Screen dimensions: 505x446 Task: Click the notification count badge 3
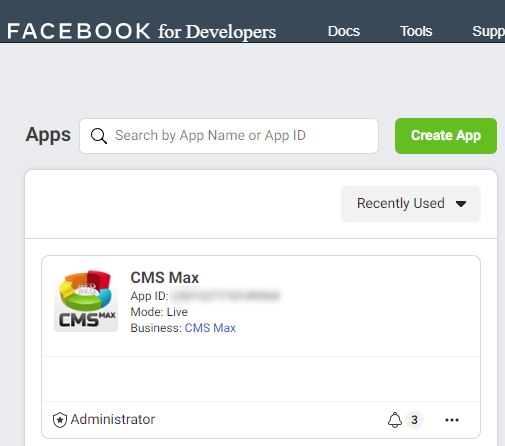coord(414,420)
